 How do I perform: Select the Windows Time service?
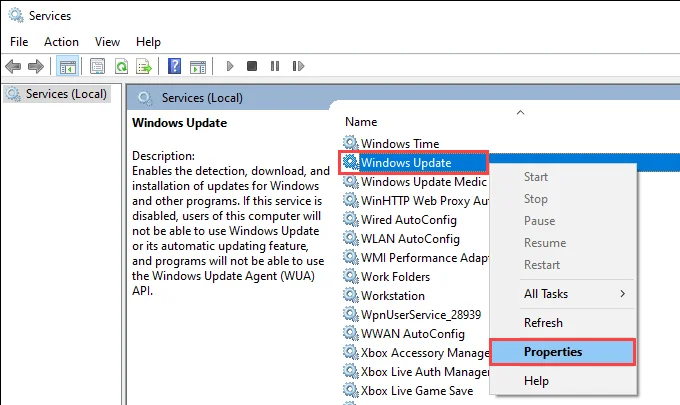pyautogui.click(x=400, y=143)
